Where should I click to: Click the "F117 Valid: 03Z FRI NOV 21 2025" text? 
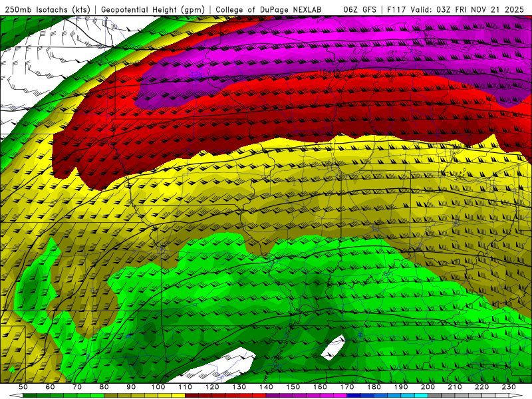455,10
